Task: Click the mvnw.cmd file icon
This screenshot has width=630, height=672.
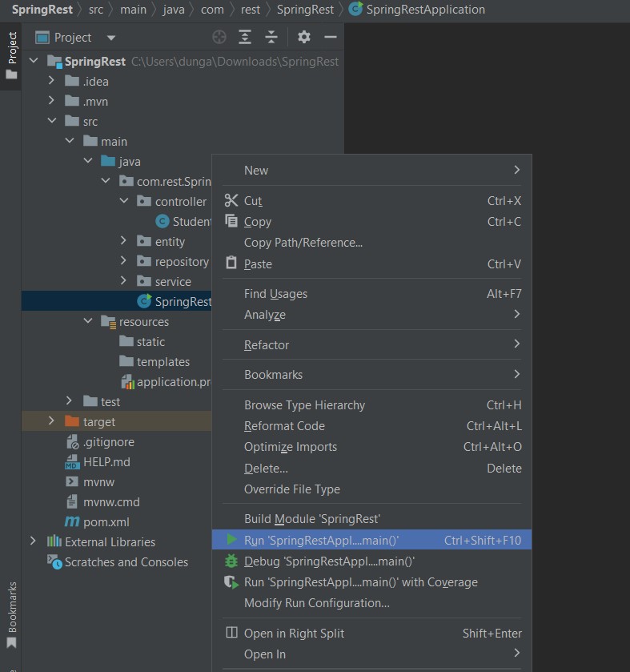Action: pyautogui.click(x=72, y=501)
